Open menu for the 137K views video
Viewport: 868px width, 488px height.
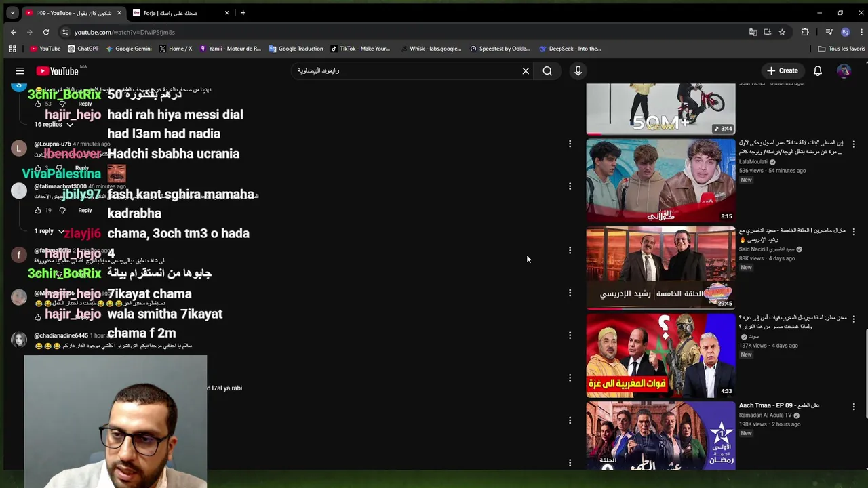(x=854, y=319)
